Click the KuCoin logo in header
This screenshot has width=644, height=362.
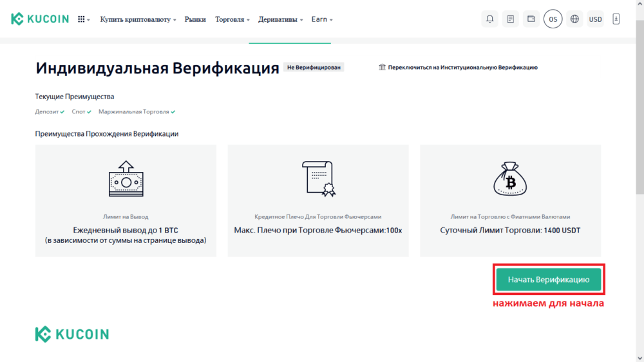coord(41,19)
